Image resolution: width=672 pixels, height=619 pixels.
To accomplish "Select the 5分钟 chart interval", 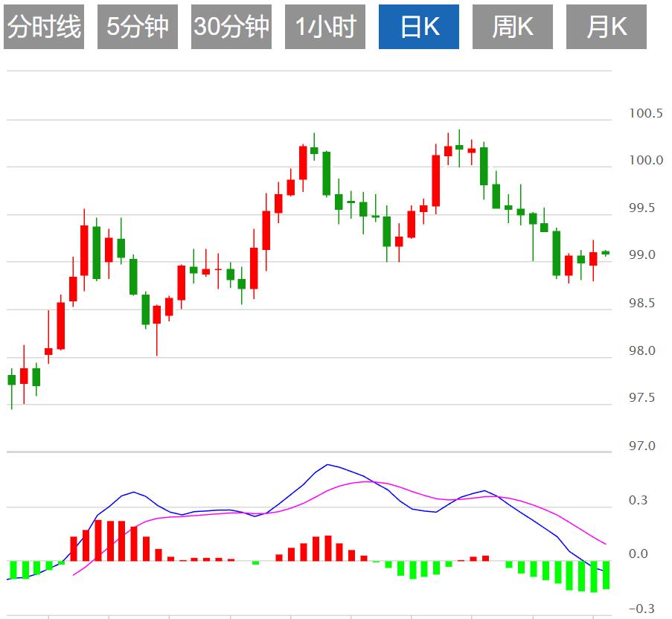I will pyautogui.click(x=137, y=27).
